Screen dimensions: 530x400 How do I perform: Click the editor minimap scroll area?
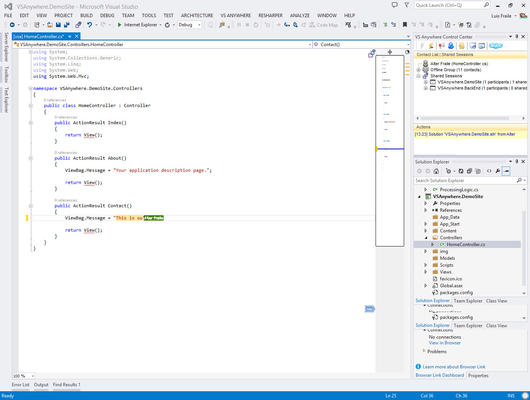click(x=390, y=151)
